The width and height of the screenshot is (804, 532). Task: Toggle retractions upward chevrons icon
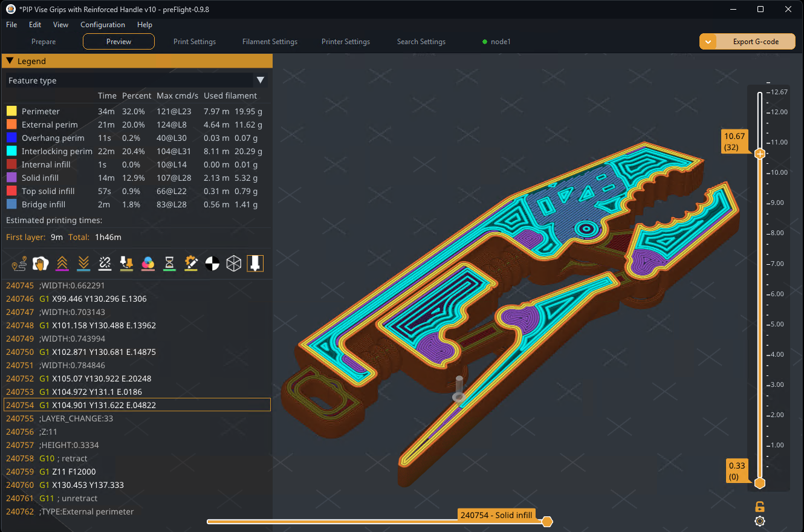click(x=62, y=263)
